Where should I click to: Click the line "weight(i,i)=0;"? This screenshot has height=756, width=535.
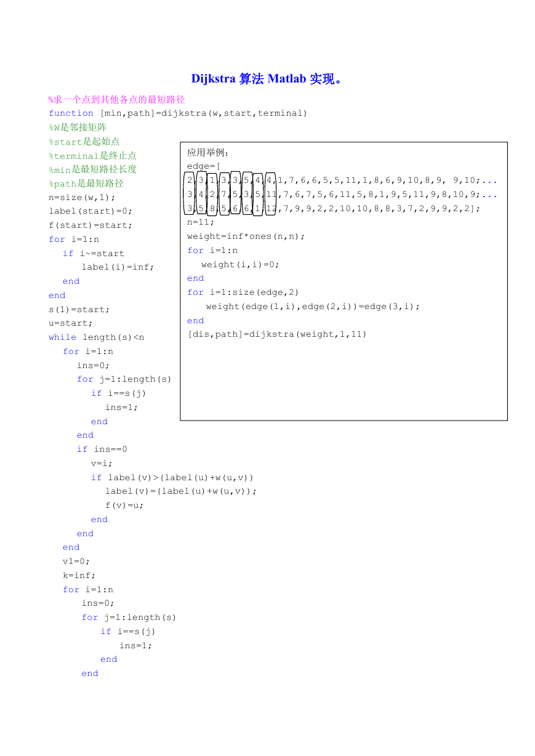240,265
